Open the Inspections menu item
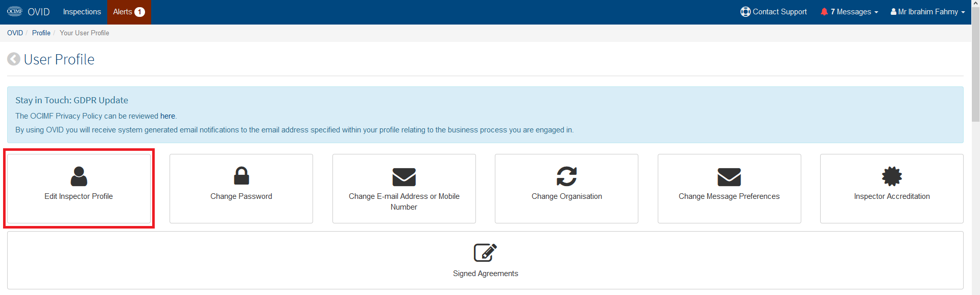980x295 pixels. [x=82, y=12]
